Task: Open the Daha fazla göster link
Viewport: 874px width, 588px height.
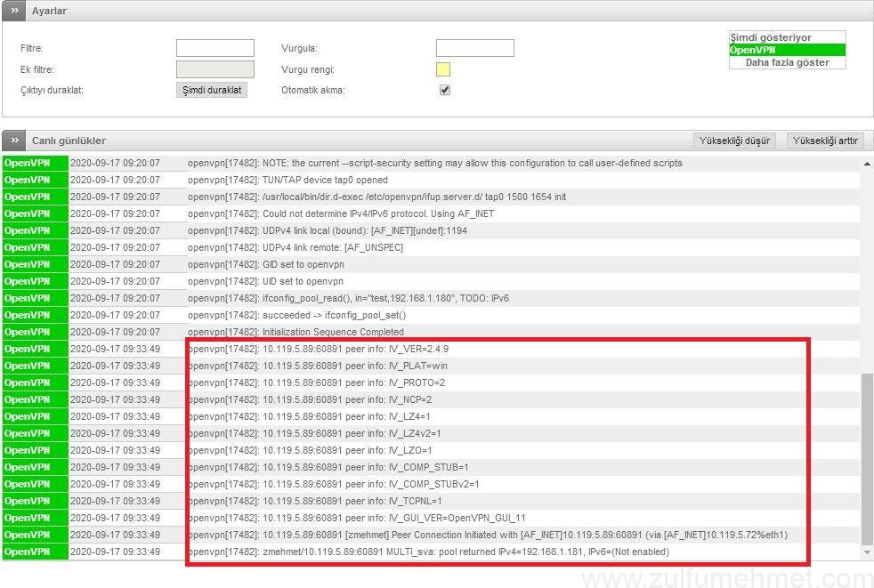Action: pyautogui.click(x=787, y=62)
